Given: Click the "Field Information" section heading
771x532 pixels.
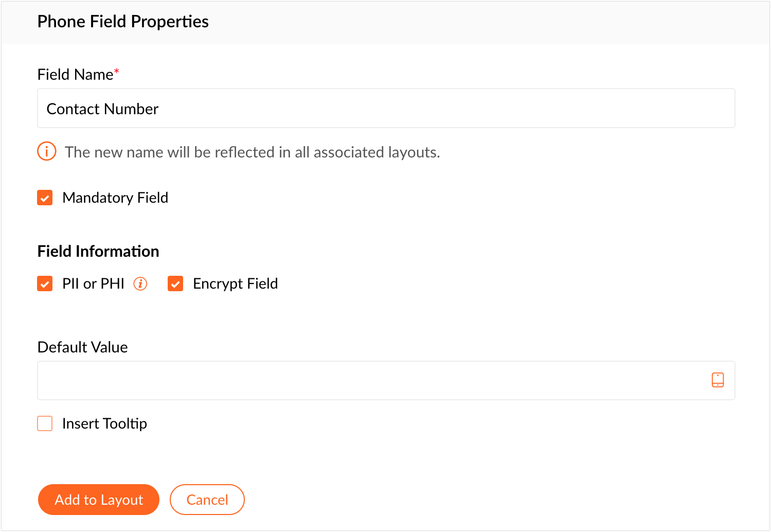Looking at the screenshot, I should (98, 251).
